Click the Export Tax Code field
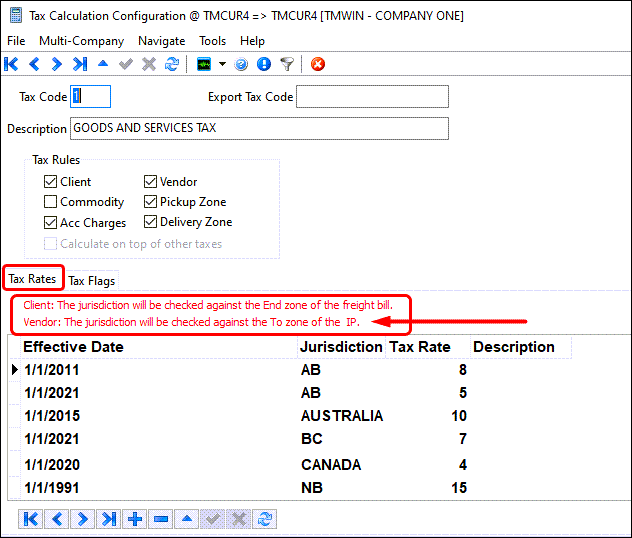 pos(372,97)
